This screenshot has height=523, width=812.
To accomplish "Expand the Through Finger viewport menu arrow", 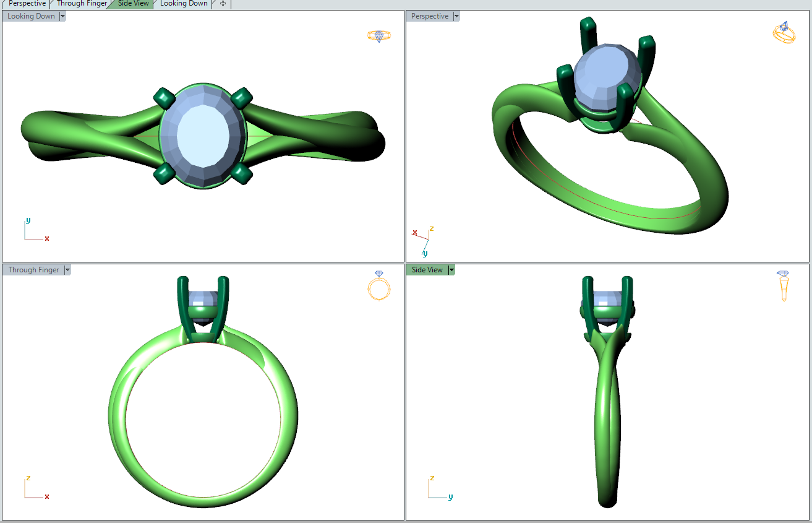I will [67, 270].
